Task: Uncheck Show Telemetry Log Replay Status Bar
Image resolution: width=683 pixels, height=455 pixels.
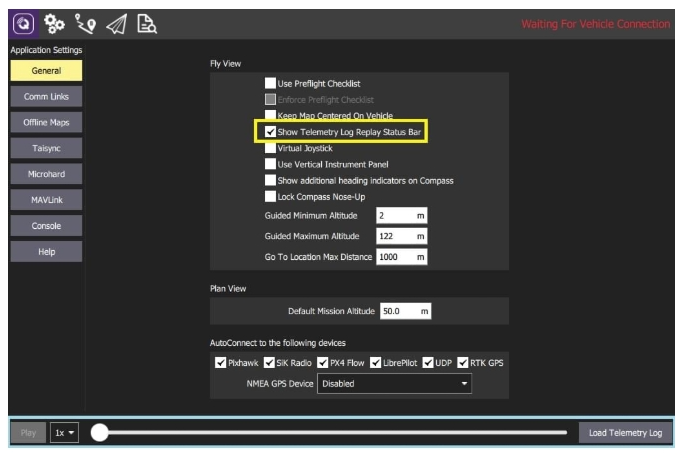Action: (x=270, y=132)
